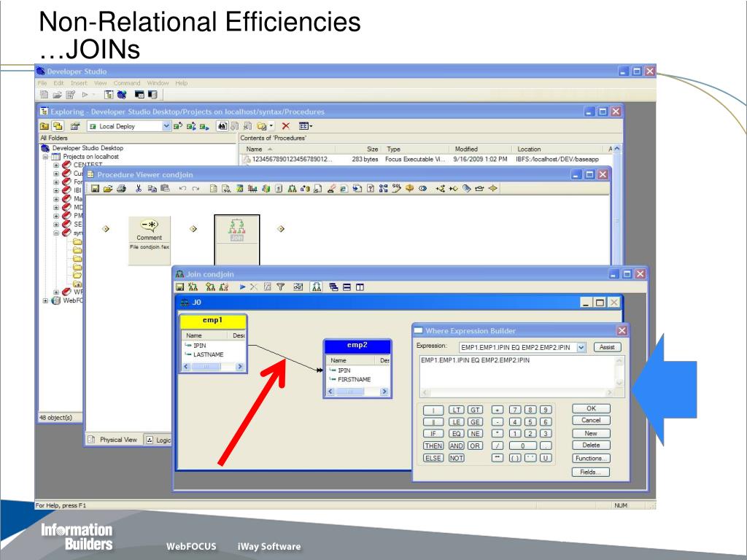Click OK in Where Expression Builder
This screenshot has width=747, height=560.
point(591,408)
